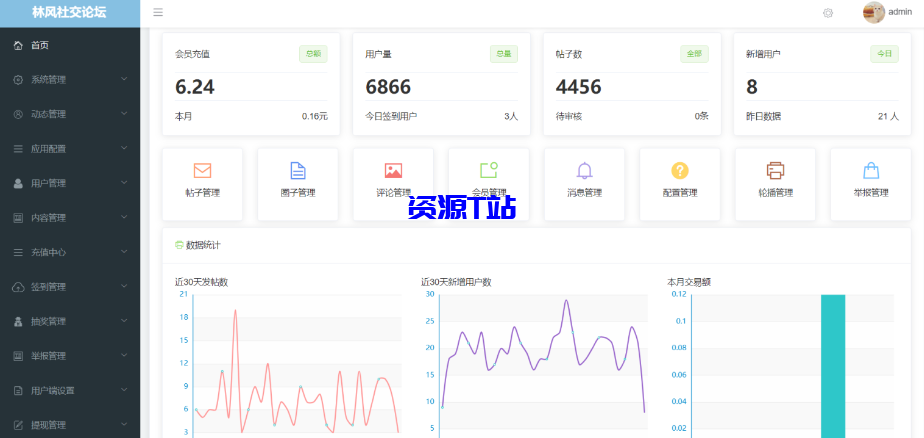
Task: Expand the 应用配置 chevron
Action: click(x=124, y=148)
